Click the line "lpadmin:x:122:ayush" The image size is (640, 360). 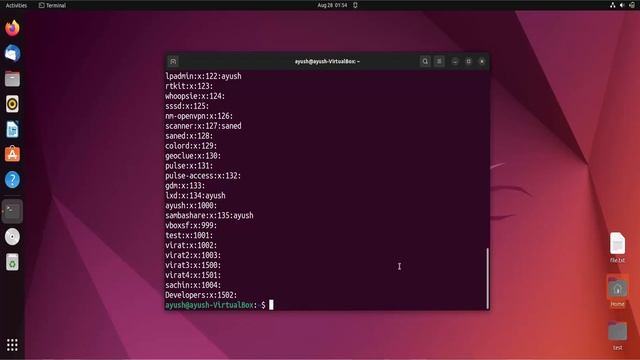point(203,76)
